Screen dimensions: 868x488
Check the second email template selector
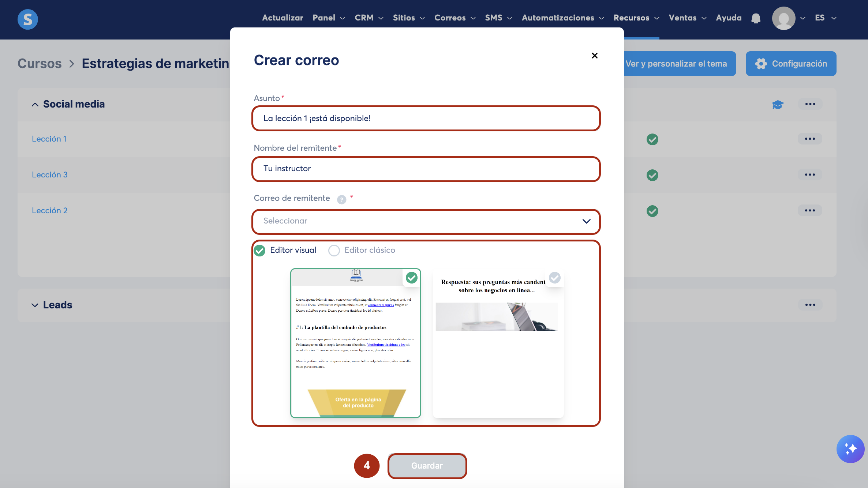[x=554, y=278]
